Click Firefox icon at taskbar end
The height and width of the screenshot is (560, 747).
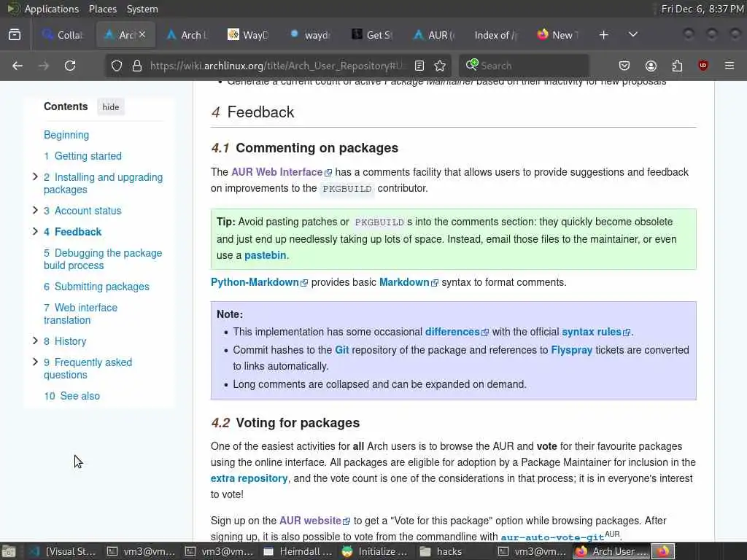[663, 551]
